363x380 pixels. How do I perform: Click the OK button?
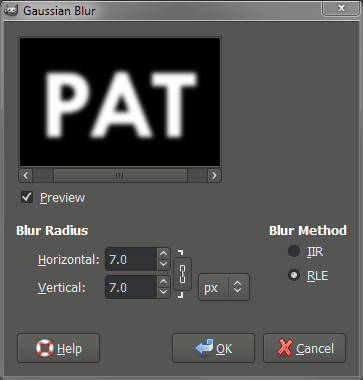coord(213,348)
